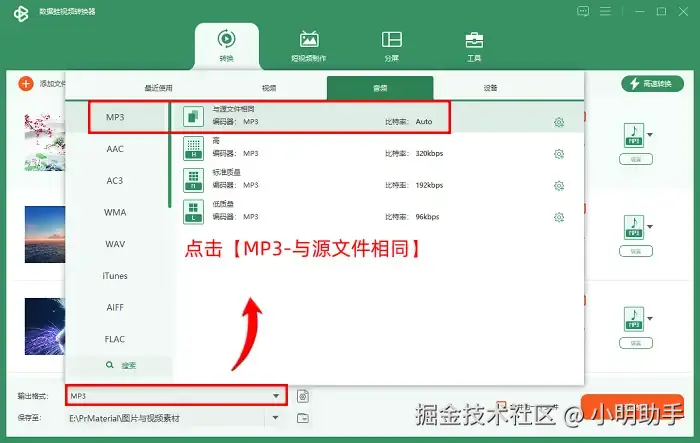Switch to the 视频 format tab
The width and height of the screenshot is (700, 443).
(x=269, y=88)
